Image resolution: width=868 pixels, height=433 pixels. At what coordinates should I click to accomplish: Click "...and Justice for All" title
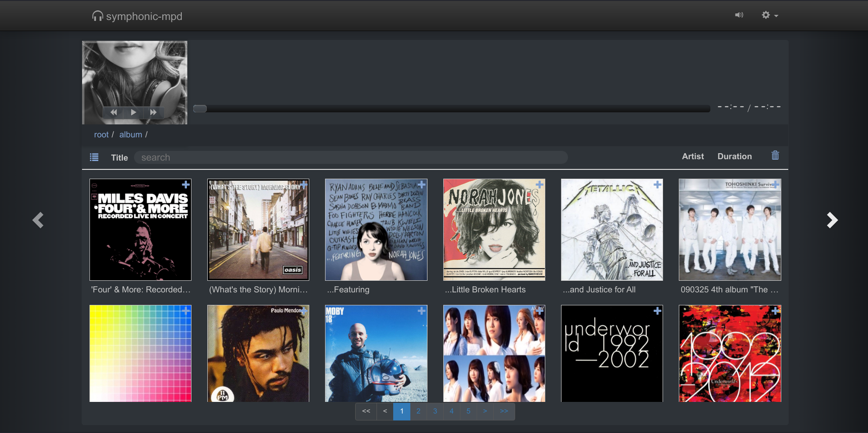599,290
